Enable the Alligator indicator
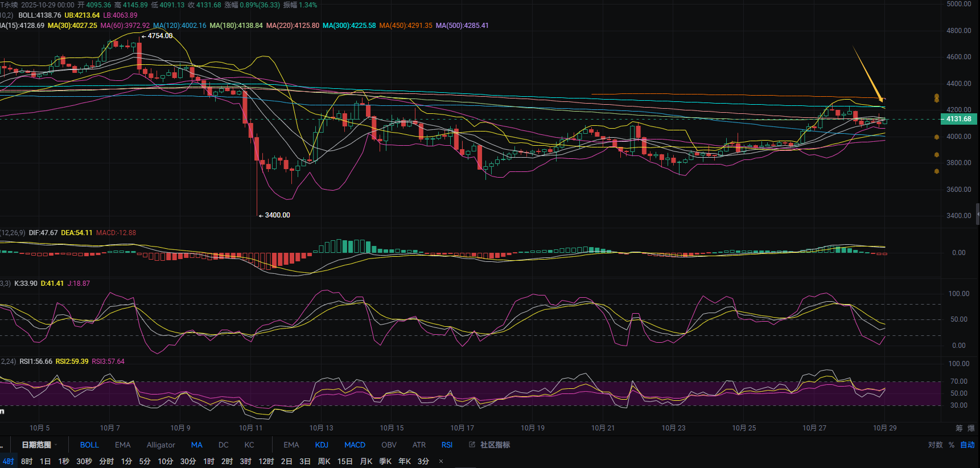Viewport: 980px width, 468px height. coord(160,445)
